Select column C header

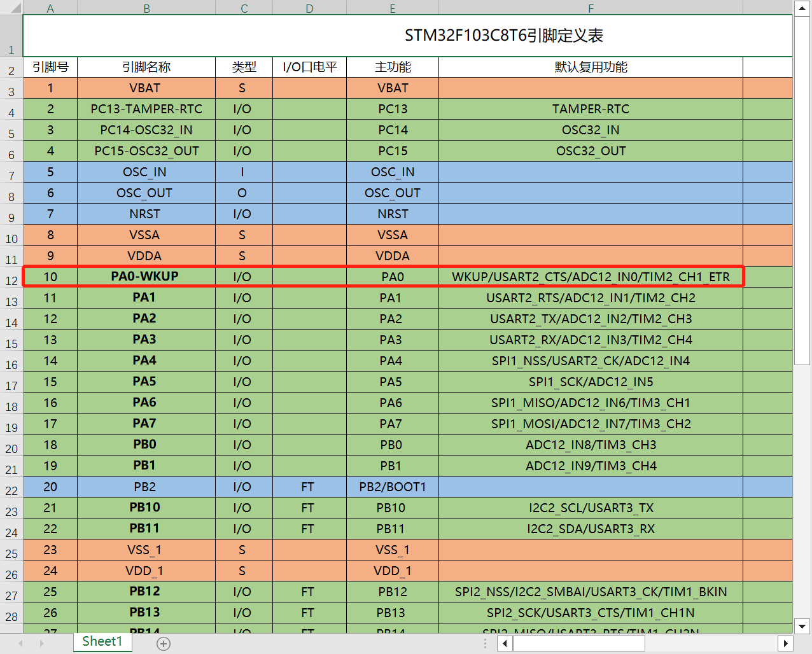pos(244,8)
